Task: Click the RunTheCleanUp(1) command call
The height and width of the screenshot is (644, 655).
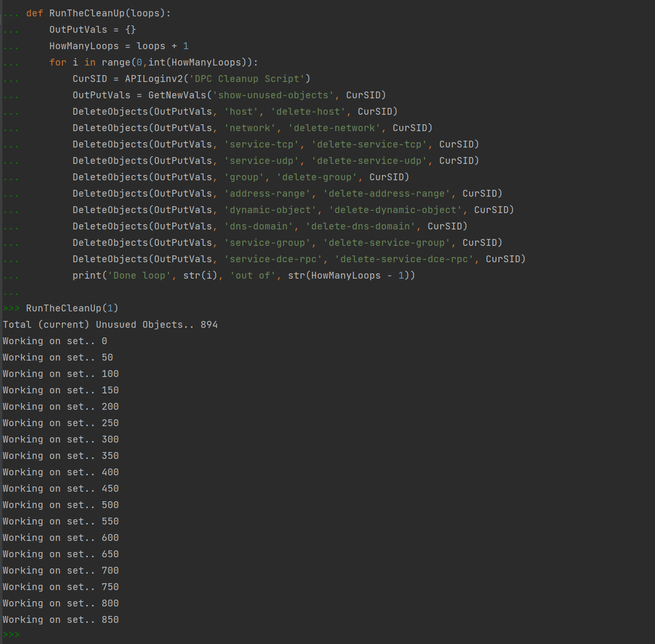Action: (72, 308)
